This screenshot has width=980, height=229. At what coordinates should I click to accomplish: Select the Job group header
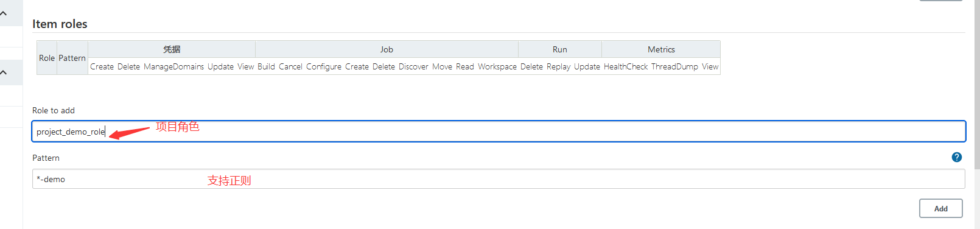[387, 49]
